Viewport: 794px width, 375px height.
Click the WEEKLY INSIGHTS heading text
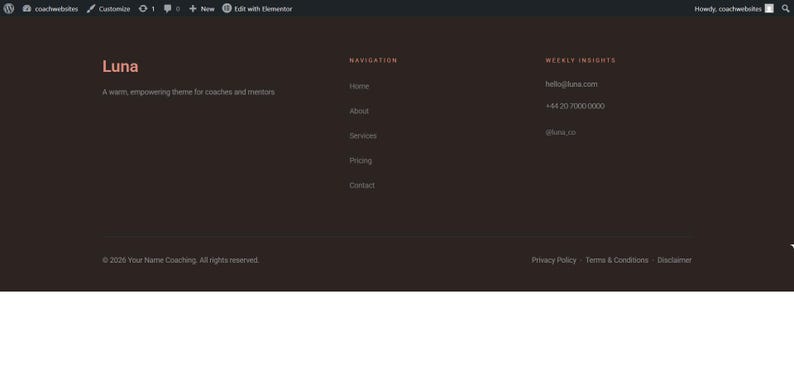coord(580,60)
